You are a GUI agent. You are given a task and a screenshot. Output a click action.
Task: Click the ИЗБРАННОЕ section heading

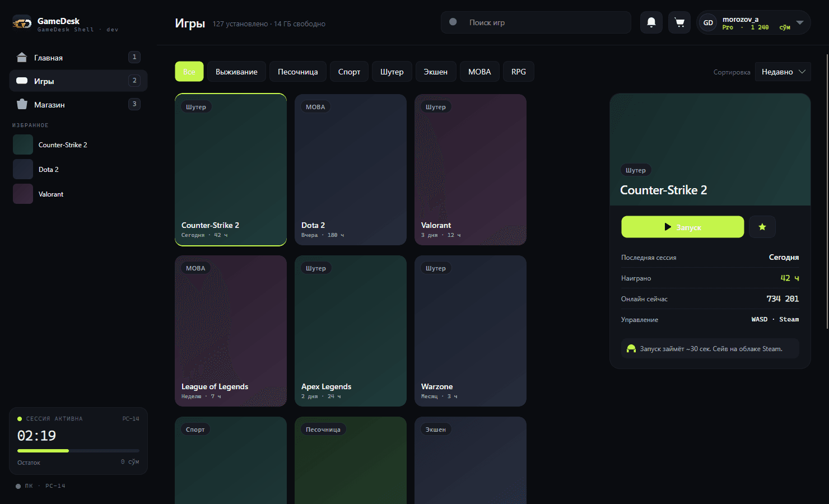click(30, 125)
